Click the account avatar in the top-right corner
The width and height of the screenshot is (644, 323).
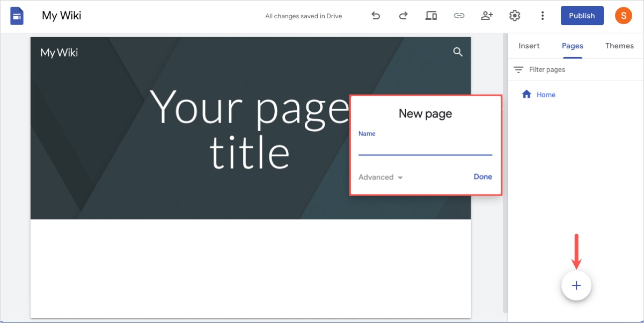pos(623,16)
